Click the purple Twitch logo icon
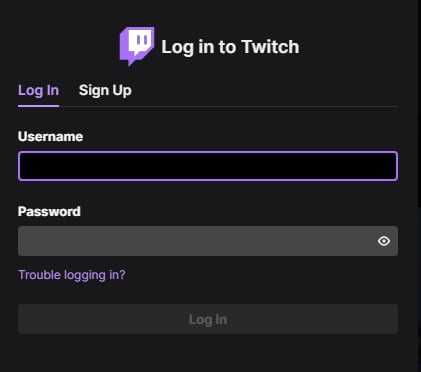The height and width of the screenshot is (372, 421). (137, 46)
